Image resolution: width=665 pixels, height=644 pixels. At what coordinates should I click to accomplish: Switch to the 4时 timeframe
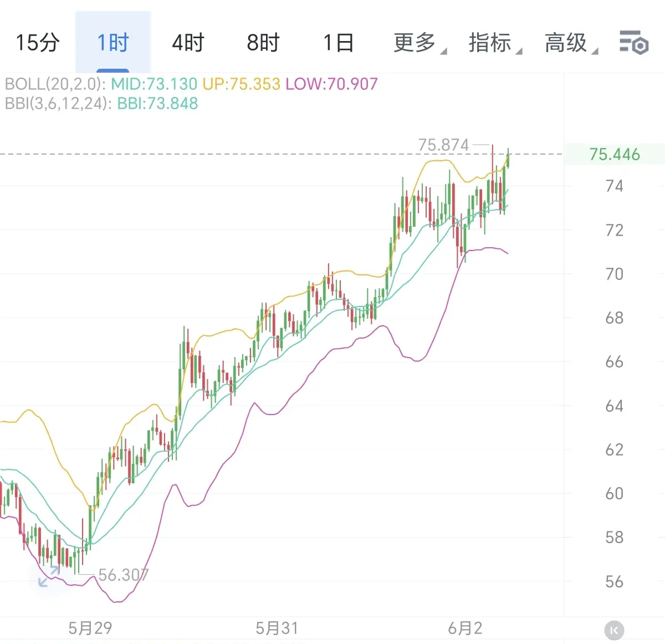pyautogui.click(x=188, y=43)
